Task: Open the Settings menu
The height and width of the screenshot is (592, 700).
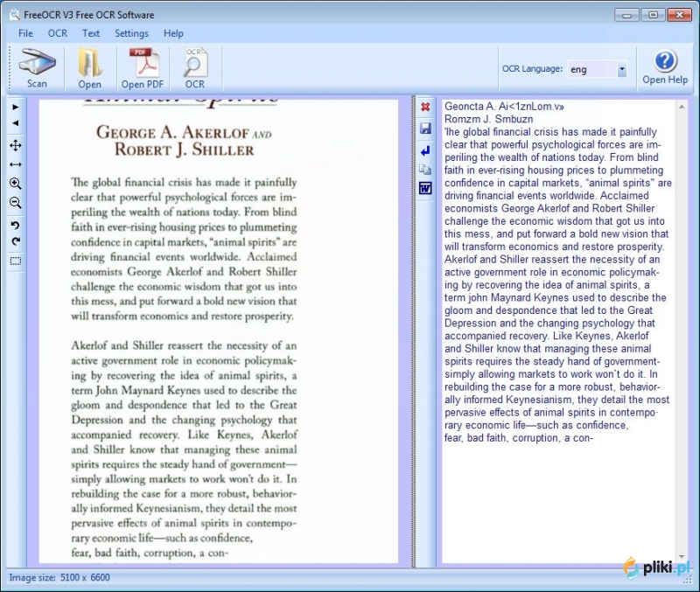Action: click(132, 33)
